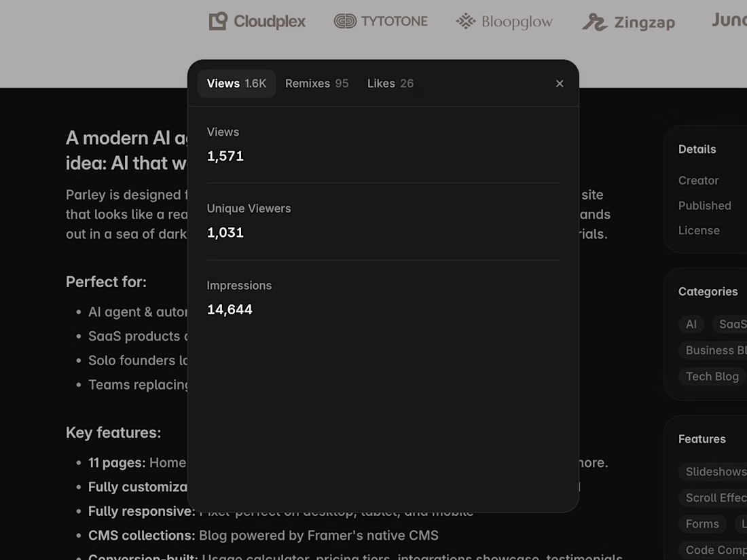Click the Impressions label
The image size is (747, 560).
point(239,285)
